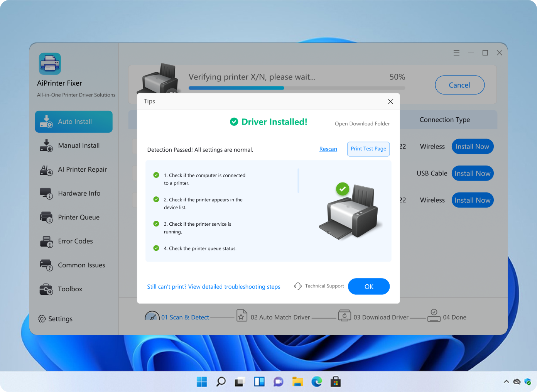Cancel the printer verification progress
The width and height of the screenshot is (537, 392).
click(x=459, y=85)
